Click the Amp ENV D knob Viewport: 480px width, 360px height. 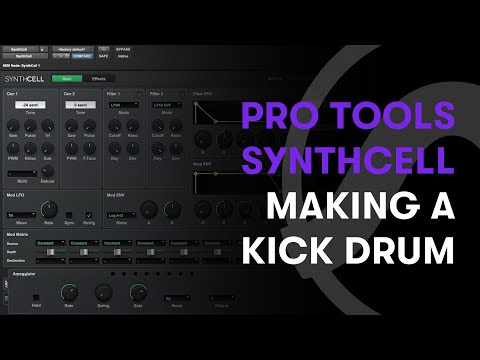pos(224,209)
